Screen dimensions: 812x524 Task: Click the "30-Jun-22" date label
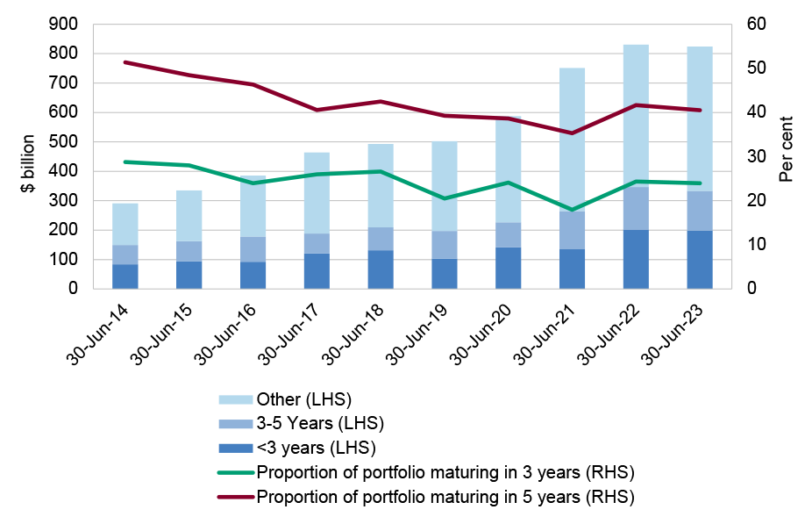[609, 334]
